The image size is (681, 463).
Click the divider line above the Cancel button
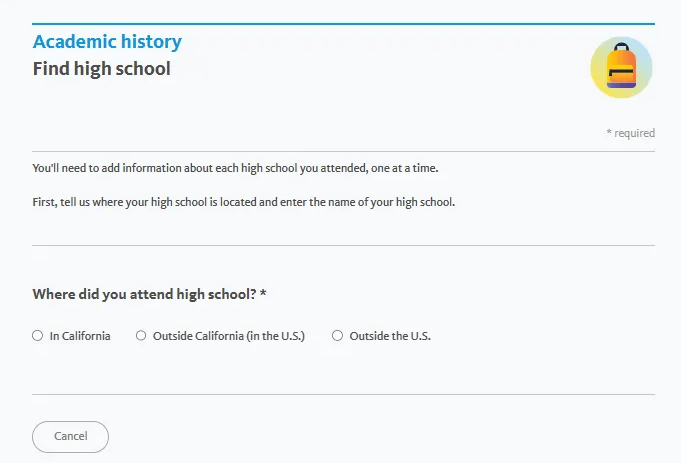343,394
